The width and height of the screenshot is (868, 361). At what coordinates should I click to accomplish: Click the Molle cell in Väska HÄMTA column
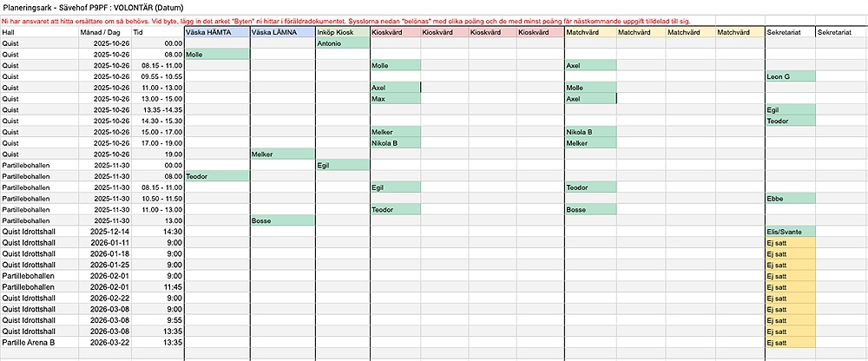pyautogui.click(x=216, y=55)
